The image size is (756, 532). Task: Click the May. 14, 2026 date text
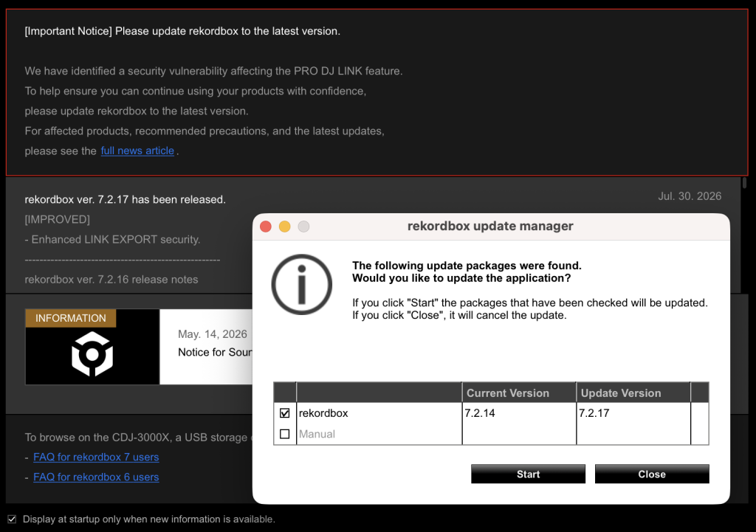pyautogui.click(x=212, y=334)
